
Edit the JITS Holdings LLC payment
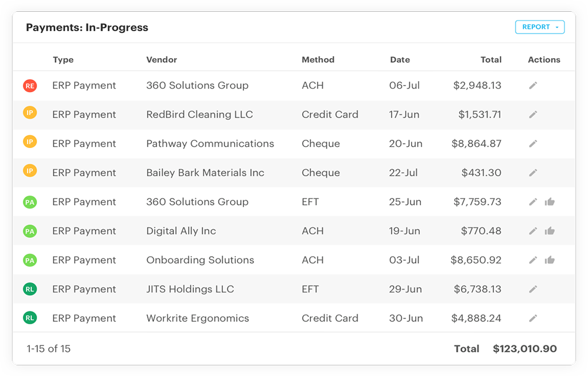pos(533,289)
